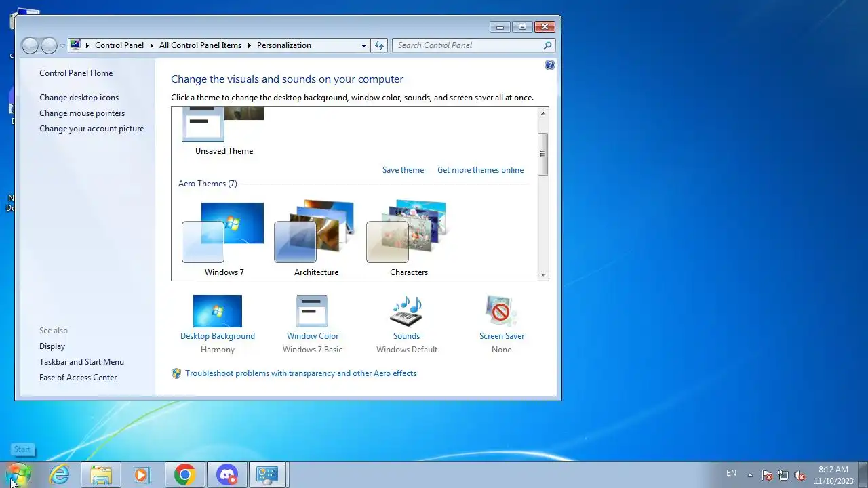
Task: Launch Google Chrome from the taskbar
Action: tap(184, 474)
